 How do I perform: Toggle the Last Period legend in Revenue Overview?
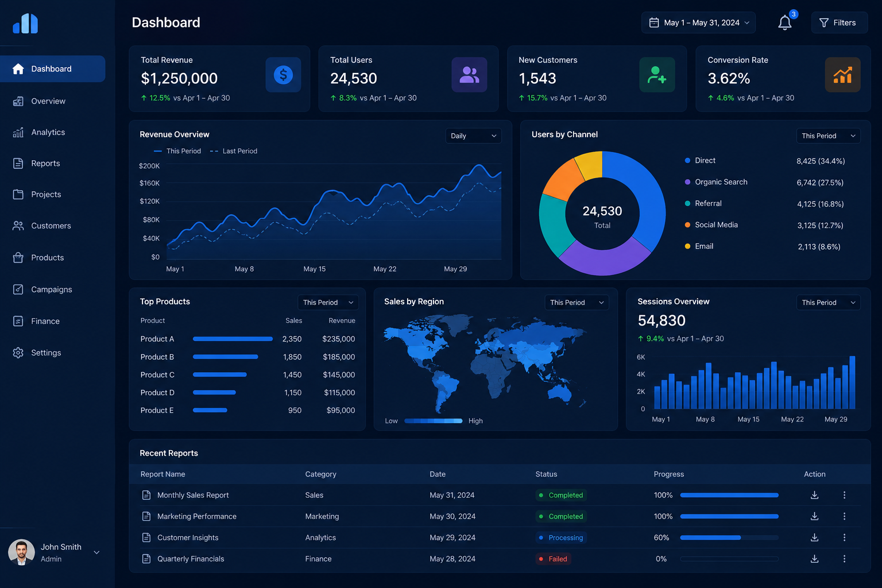coord(234,151)
